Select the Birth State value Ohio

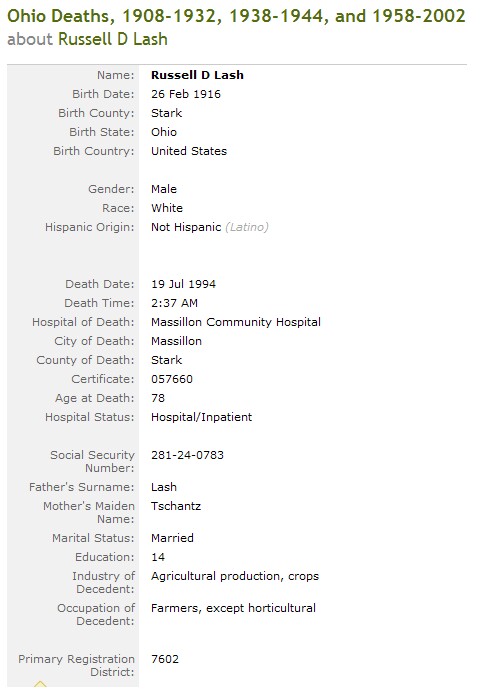(x=164, y=132)
